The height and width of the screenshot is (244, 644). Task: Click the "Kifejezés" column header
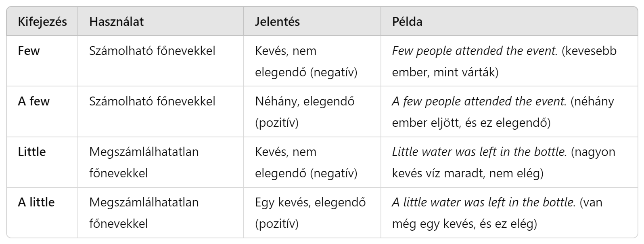42,21
